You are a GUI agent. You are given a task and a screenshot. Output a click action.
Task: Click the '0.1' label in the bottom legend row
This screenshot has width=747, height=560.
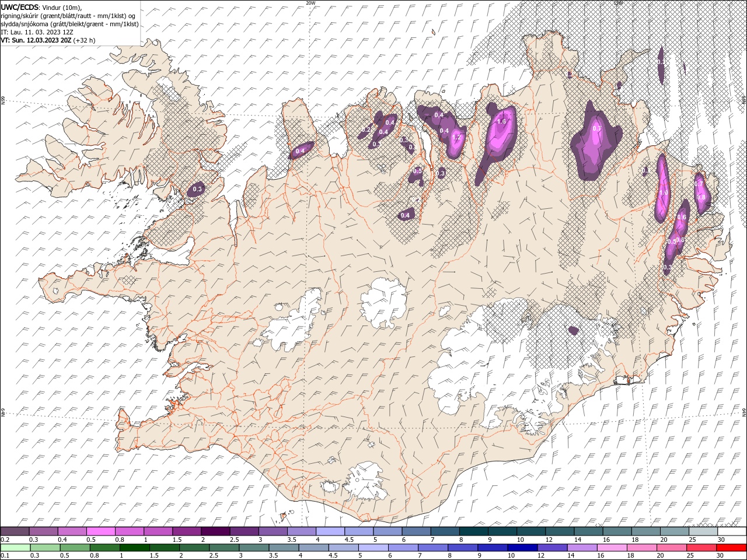pos(5,555)
